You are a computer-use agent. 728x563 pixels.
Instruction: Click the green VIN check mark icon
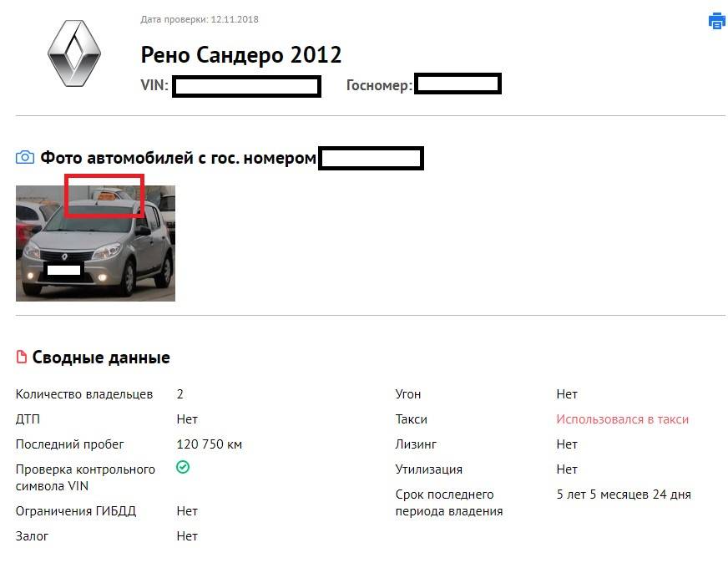(x=183, y=467)
